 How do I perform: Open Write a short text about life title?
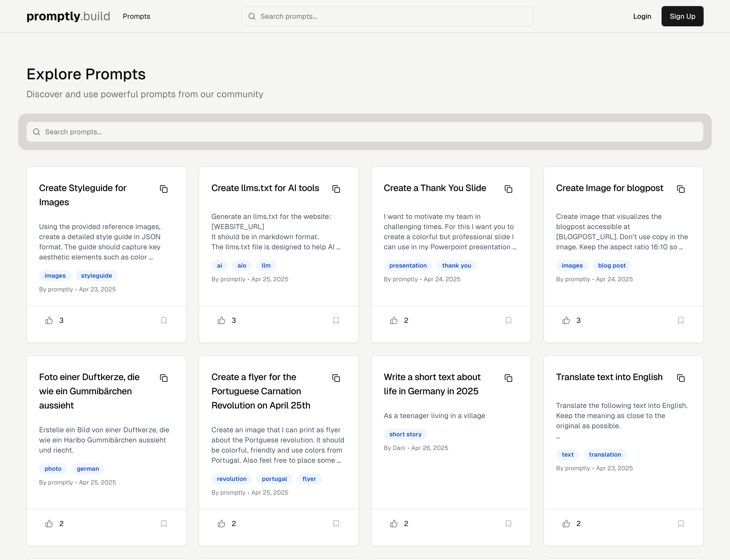coord(432,384)
